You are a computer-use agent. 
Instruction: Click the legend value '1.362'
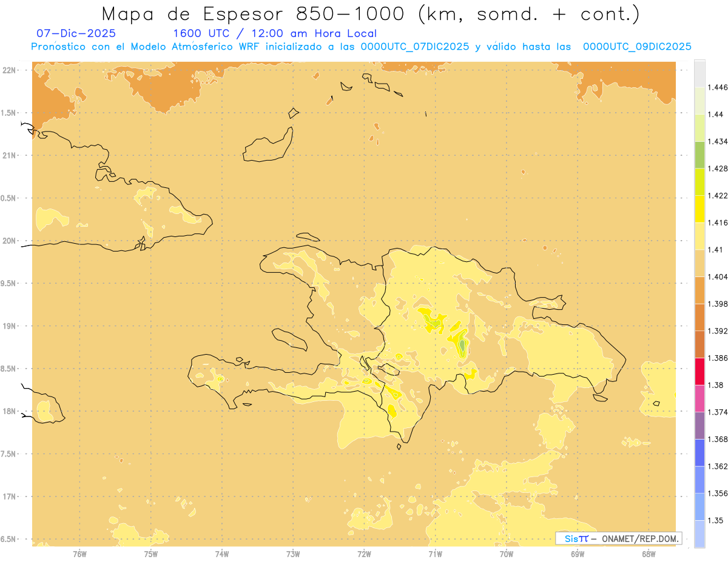718,466
